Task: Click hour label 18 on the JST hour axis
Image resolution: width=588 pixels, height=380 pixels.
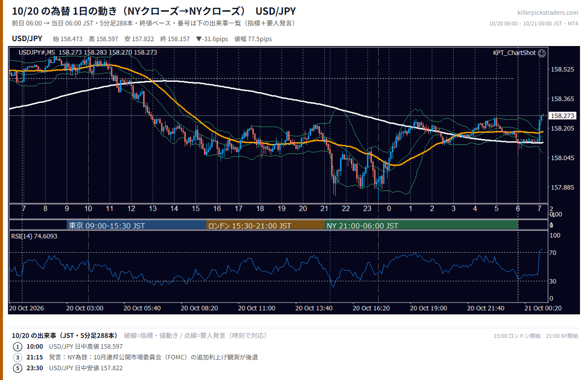Action: (x=260, y=209)
